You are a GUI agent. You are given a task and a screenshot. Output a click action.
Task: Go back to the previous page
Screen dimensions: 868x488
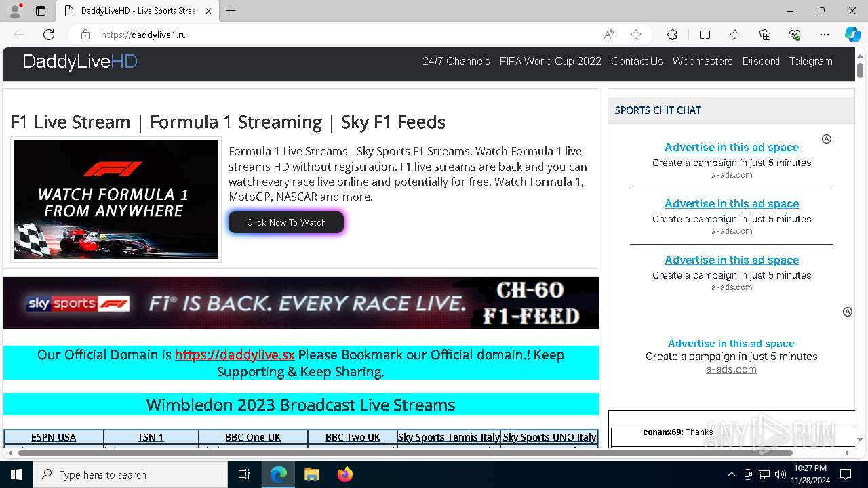click(19, 35)
